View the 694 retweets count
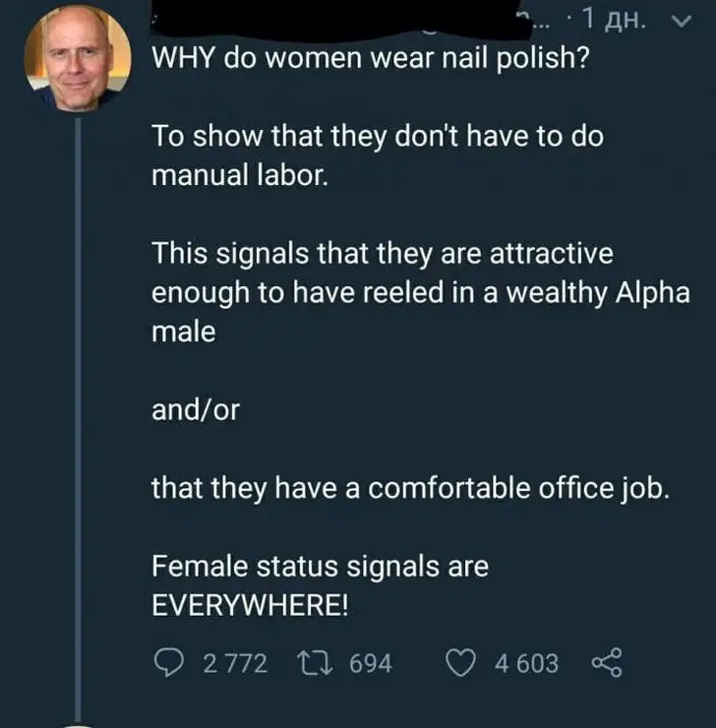The image size is (716, 728). point(371,663)
